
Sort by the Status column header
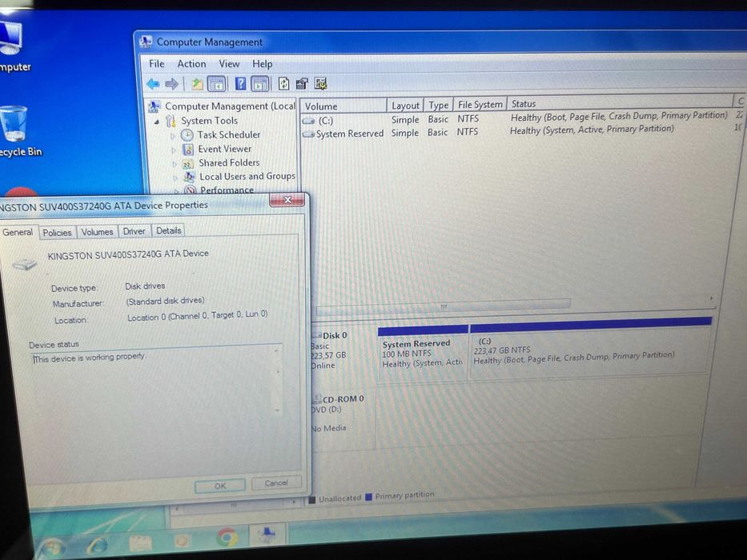pos(620,102)
